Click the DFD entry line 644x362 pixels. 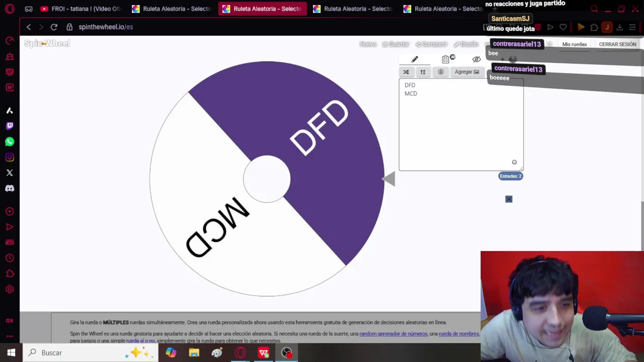410,85
